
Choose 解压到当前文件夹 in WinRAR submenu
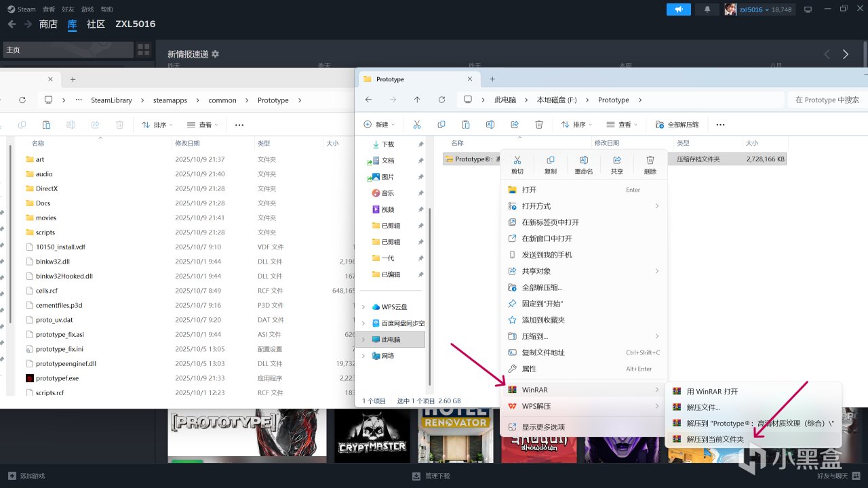click(x=753, y=439)
